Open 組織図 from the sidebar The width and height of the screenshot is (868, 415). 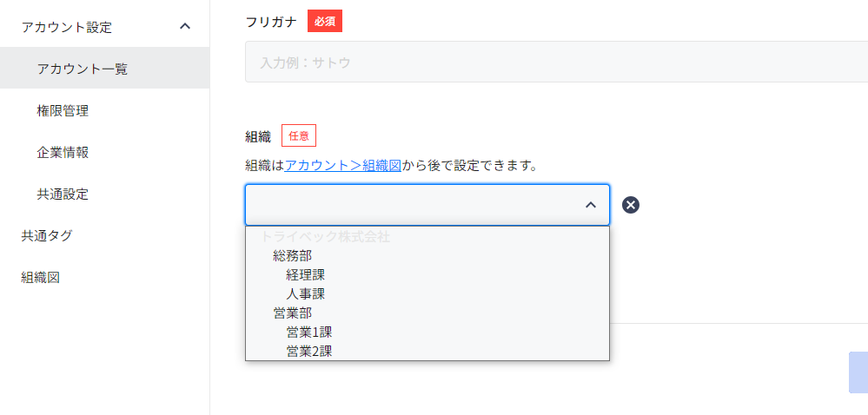(x=41, y=277)
